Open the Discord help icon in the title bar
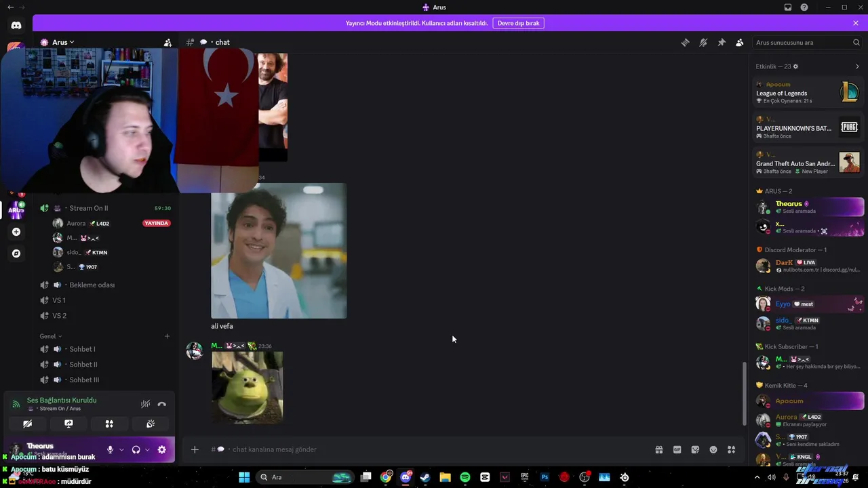 804,7
